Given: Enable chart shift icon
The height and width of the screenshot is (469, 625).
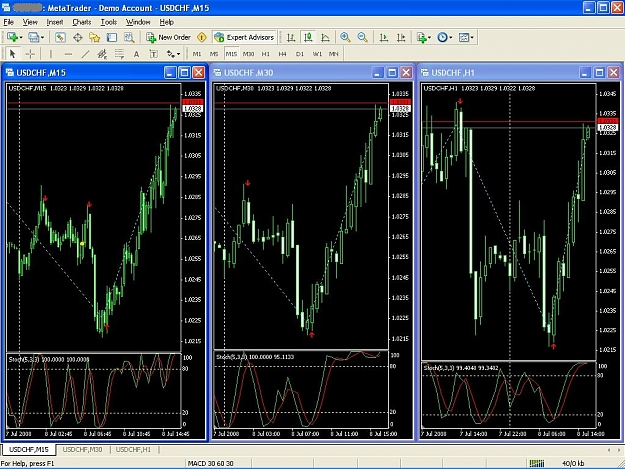Looking at the screenshot, I should coord(401,37).
